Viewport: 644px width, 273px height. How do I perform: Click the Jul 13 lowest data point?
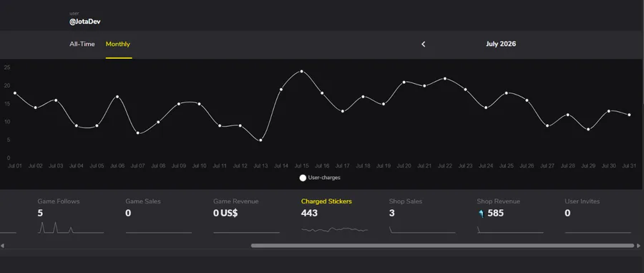[260, 140]
